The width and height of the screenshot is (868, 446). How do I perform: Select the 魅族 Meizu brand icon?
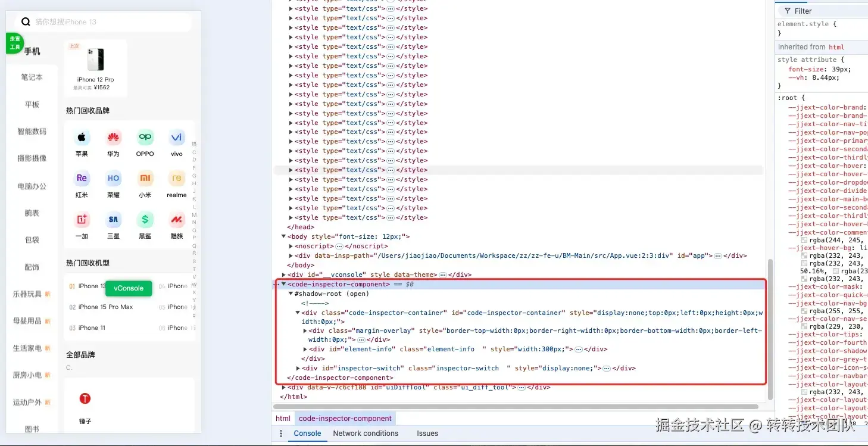tap(176, 220)
